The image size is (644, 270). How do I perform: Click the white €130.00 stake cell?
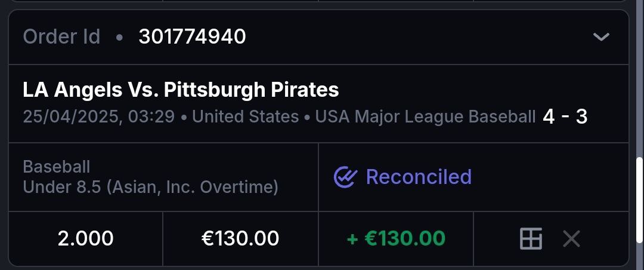tap(240, 239)
